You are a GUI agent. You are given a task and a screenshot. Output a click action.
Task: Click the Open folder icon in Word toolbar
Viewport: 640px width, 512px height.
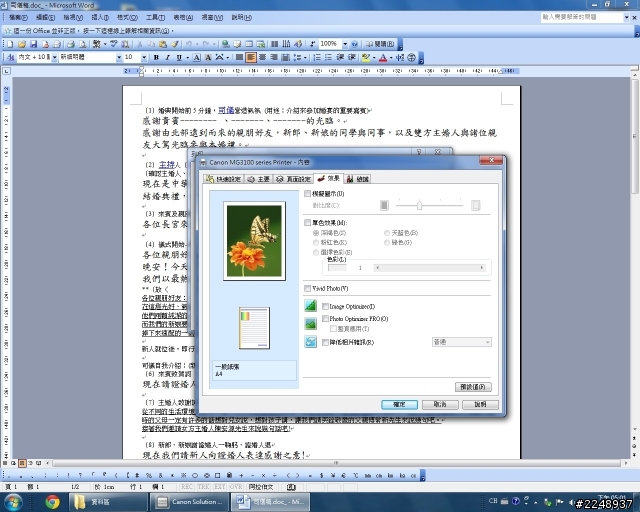coord(22,44)
